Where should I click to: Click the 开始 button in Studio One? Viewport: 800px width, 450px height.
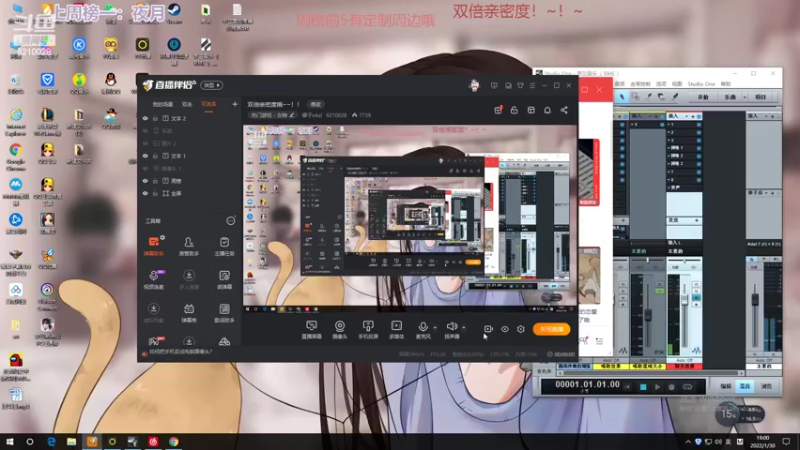(703, 96)
